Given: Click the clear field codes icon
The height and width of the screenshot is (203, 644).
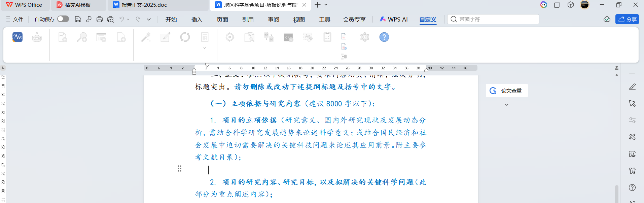Looking at the screenshot, I should [288, 37].
